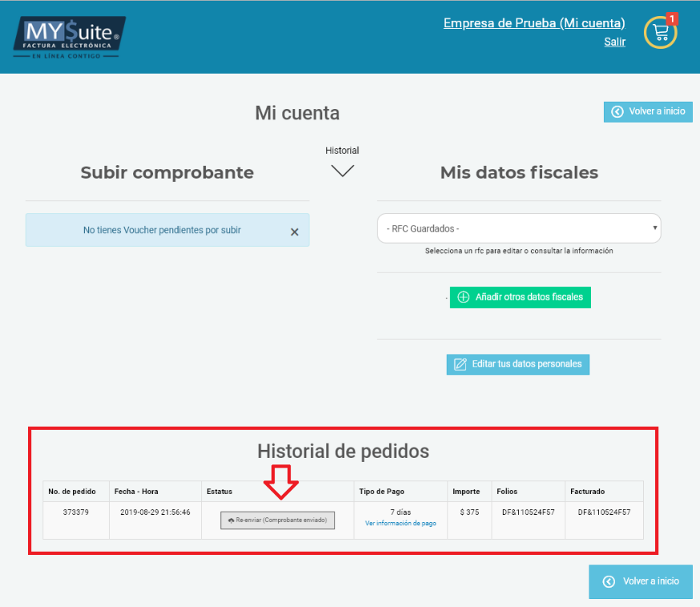
Task: Click Salir to log out
Action: [x=614, y=42]
